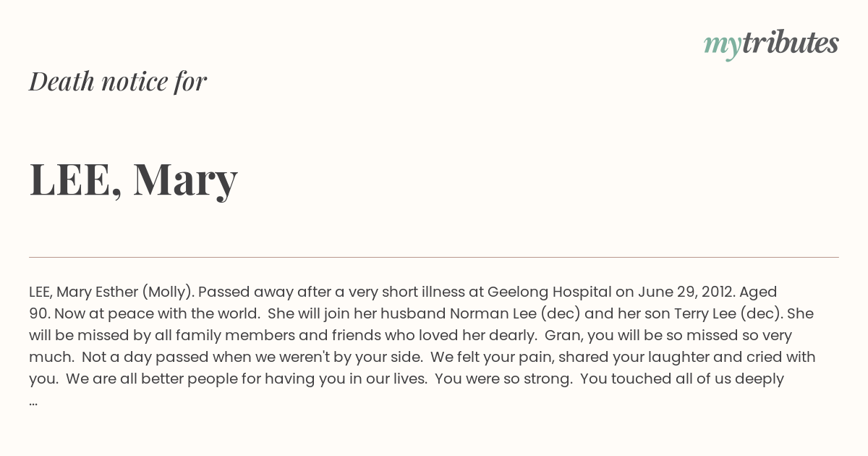Click "You touched all of us deeply"
Screen dimensions: 868x456
pos(682,379)
